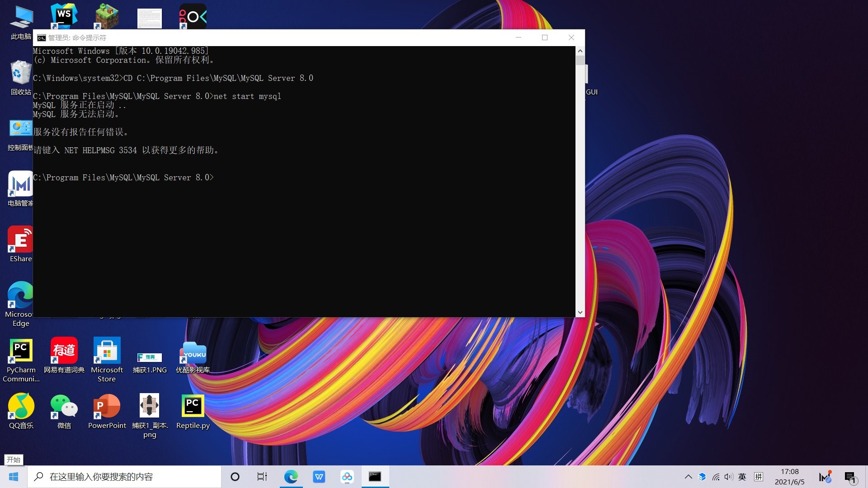Launch QQ音乐 from the desktop
868x488 pixels.
[21, 411]
